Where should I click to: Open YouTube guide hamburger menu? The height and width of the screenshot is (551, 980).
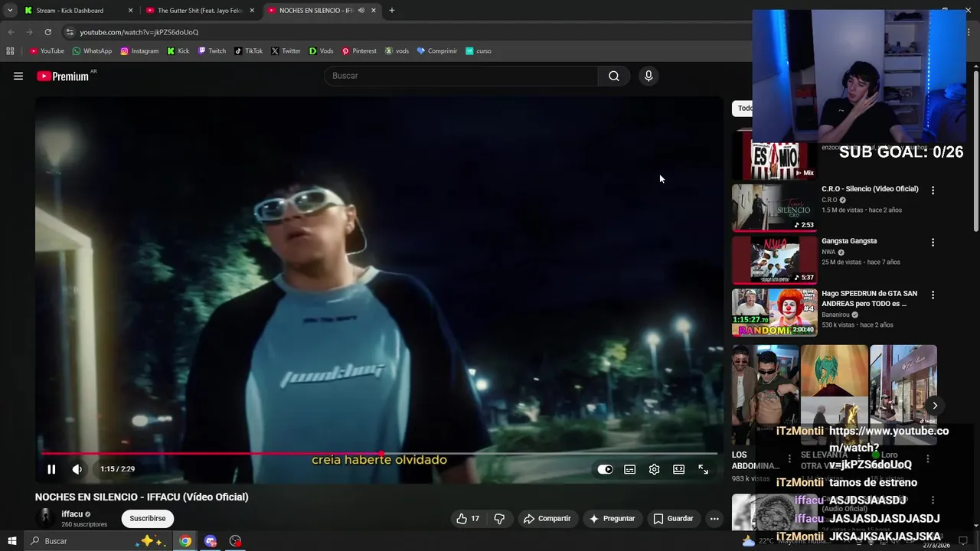pyautogui.click(x=18, y=76)
